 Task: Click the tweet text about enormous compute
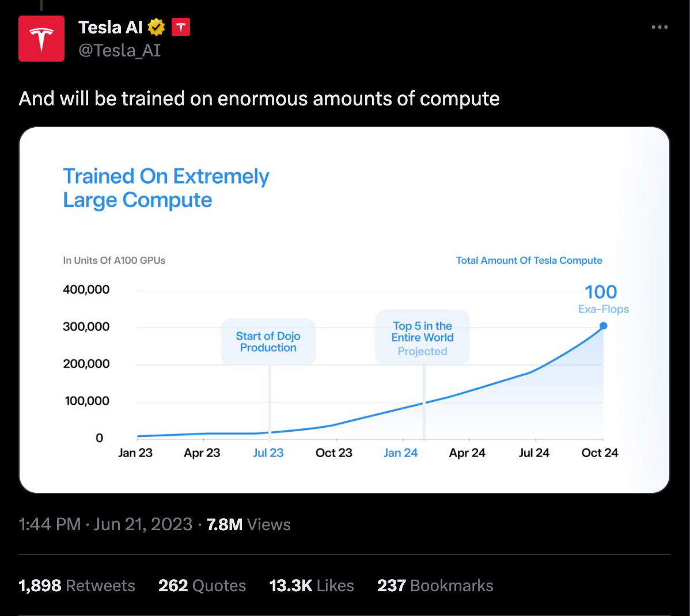pos(259,98)
